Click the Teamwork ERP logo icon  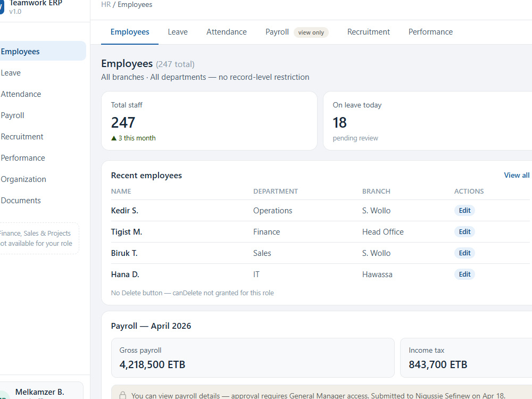tap(2, 7)
